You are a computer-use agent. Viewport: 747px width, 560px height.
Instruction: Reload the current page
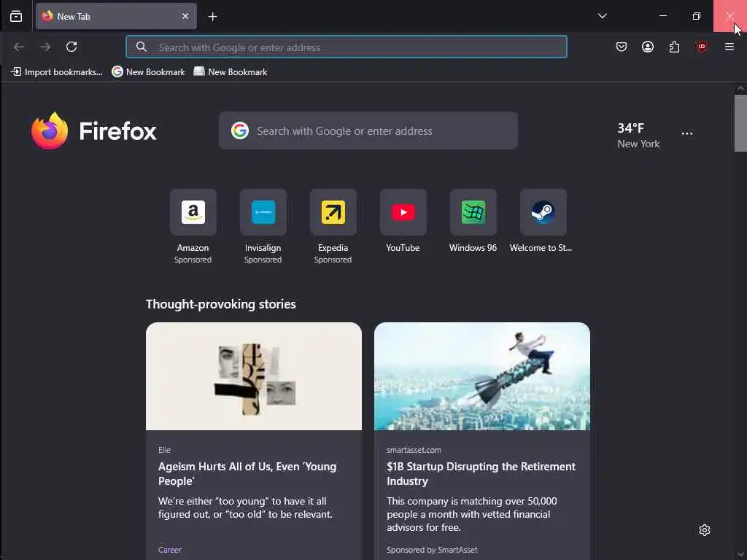point(71,47)
